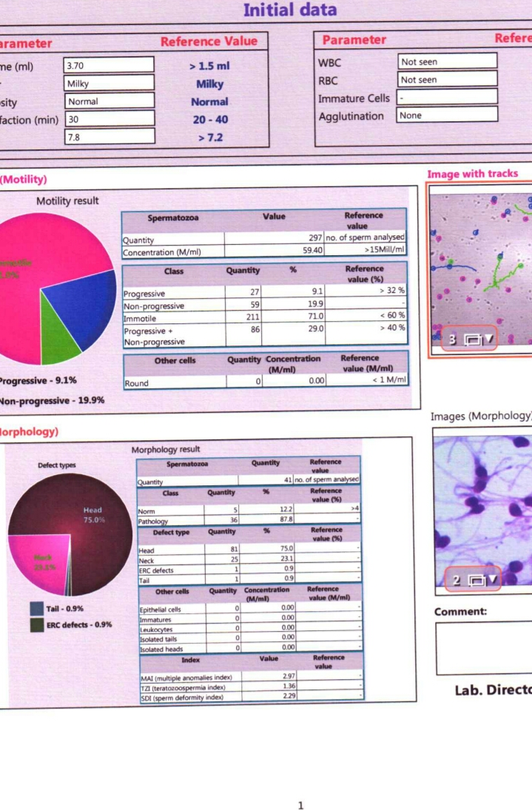532x810 pixels.
Task: Edit the WBC field showing Not seen
Action: coord(448,61)
